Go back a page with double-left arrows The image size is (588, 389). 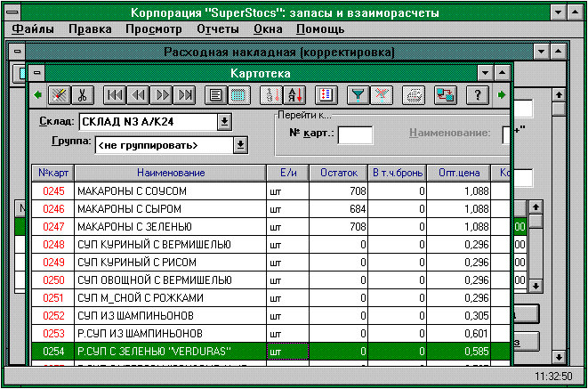138,95
